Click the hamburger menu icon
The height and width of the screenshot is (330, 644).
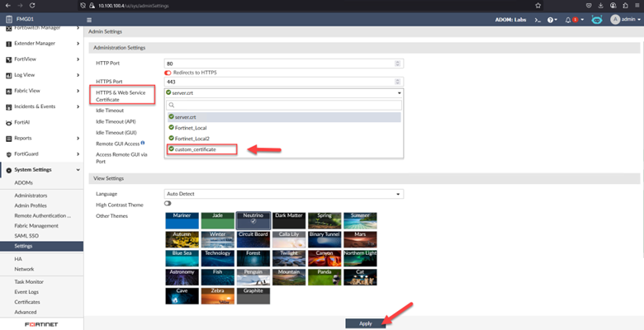(89, 20)
